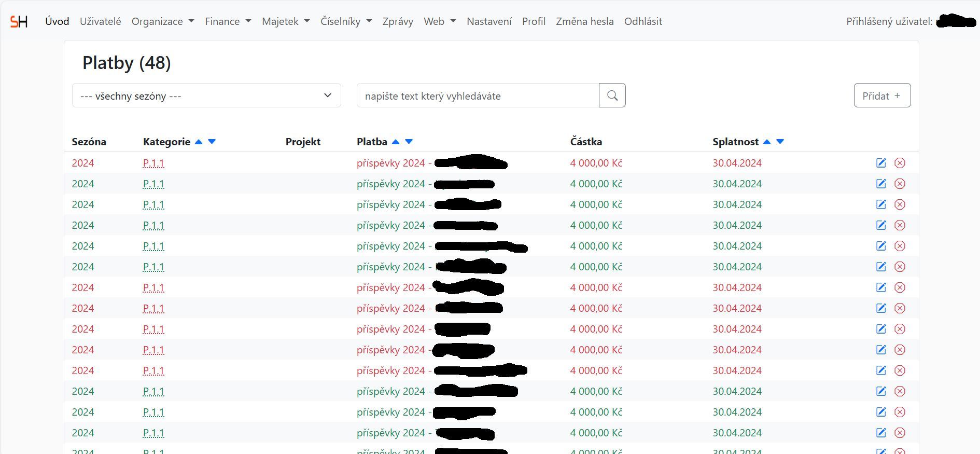This screenshot has height=454, width=980.
Task: Edit the first payment row
Action: [881, 163]
